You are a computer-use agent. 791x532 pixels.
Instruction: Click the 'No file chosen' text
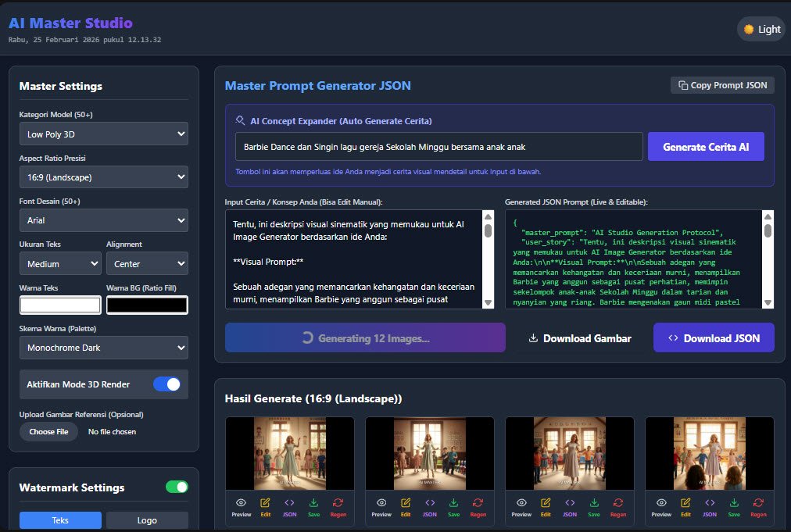(112, 432)
